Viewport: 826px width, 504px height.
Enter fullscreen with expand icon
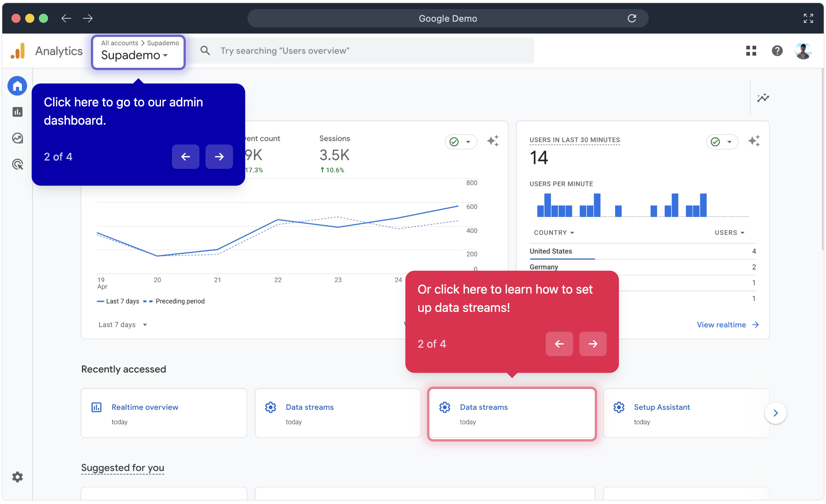click(x=808, y=18)
